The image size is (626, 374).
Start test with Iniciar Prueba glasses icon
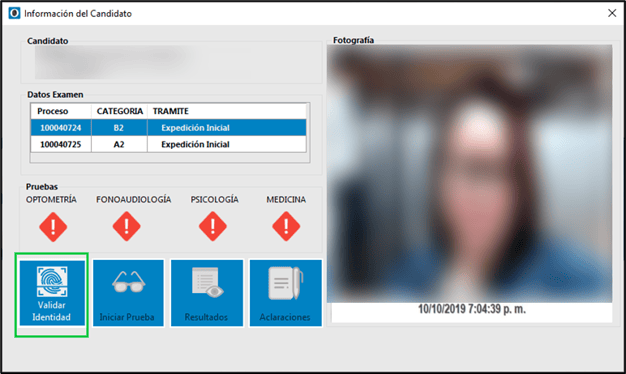click(x=128, y=293)
